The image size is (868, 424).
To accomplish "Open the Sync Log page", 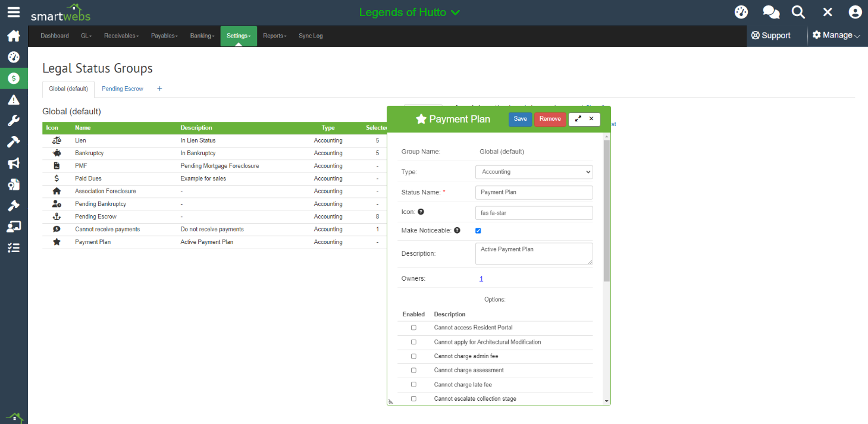I will pos(311,36).
